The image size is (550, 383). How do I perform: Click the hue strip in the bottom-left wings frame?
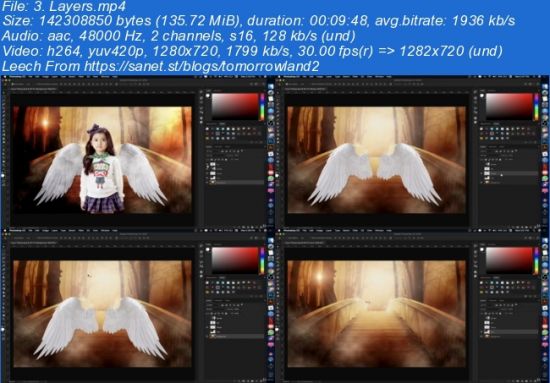262,261
